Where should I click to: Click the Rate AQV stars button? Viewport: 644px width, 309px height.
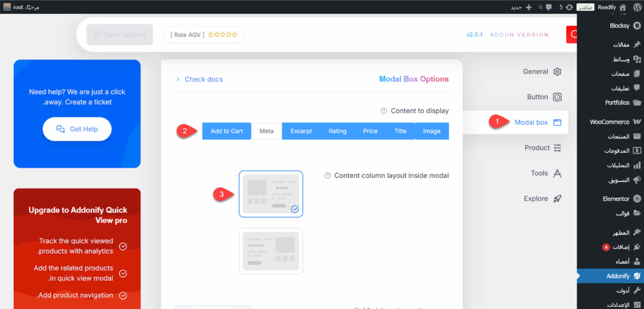204,35
